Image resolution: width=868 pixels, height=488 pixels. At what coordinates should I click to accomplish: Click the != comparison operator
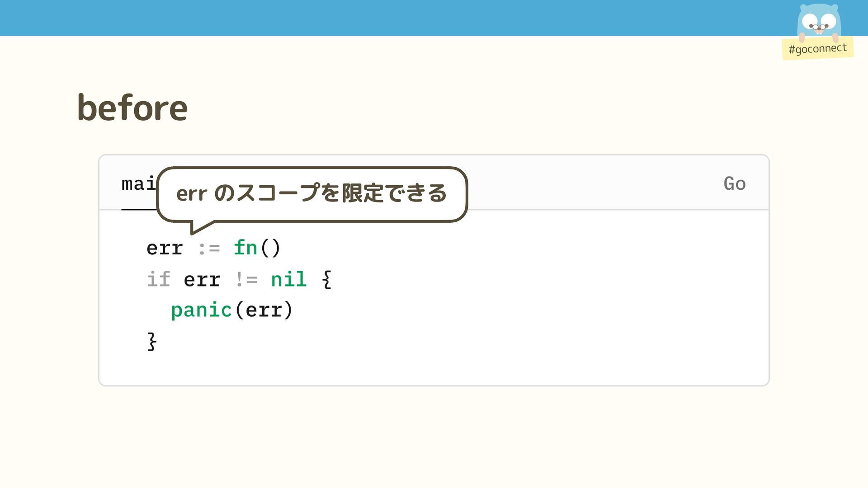[x=246, y=280]
